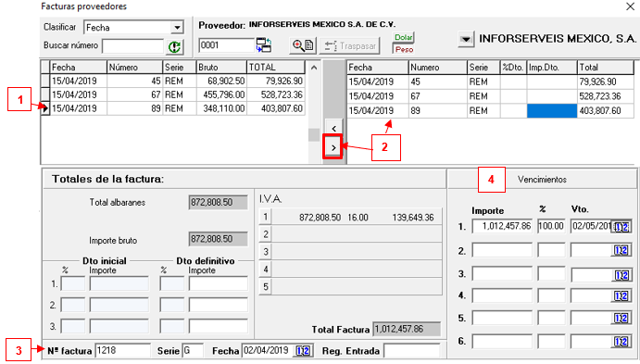Image resolution: width=640 pixels, height=364 pixels.
Task: Click the magnifier document preview icon
Action: pyautogui.click(x=303, y=45)
